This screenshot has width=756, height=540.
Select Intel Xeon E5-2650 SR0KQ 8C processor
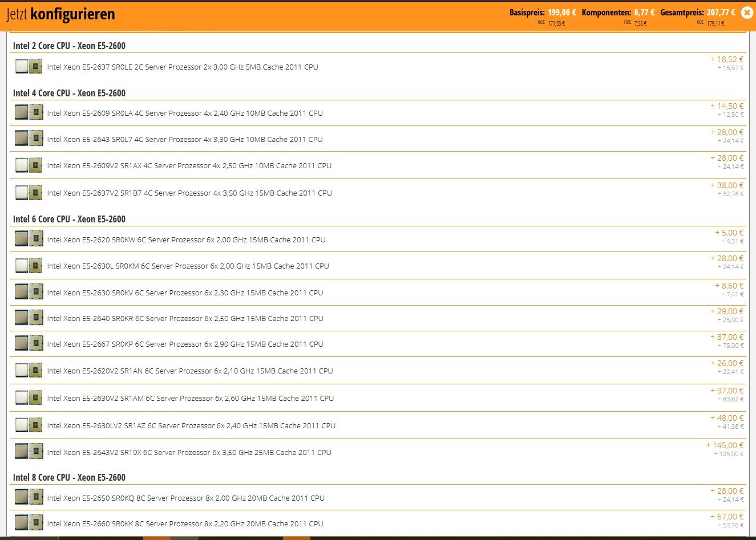[x=186, y=498]
